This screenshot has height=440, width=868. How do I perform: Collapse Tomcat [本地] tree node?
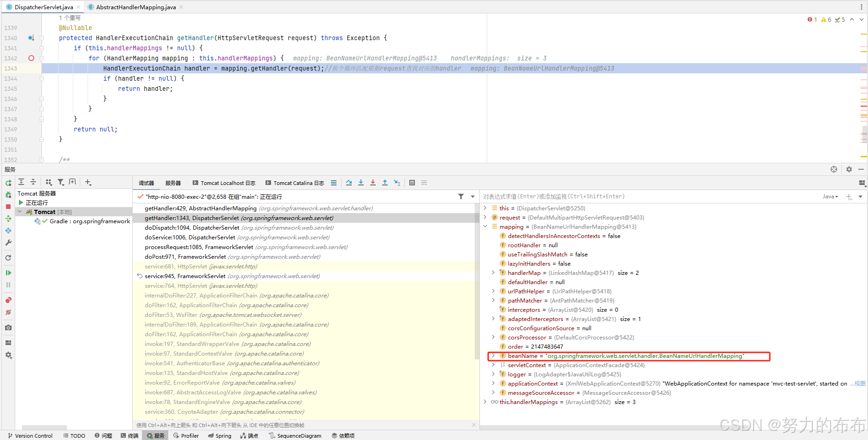[20, 212]
